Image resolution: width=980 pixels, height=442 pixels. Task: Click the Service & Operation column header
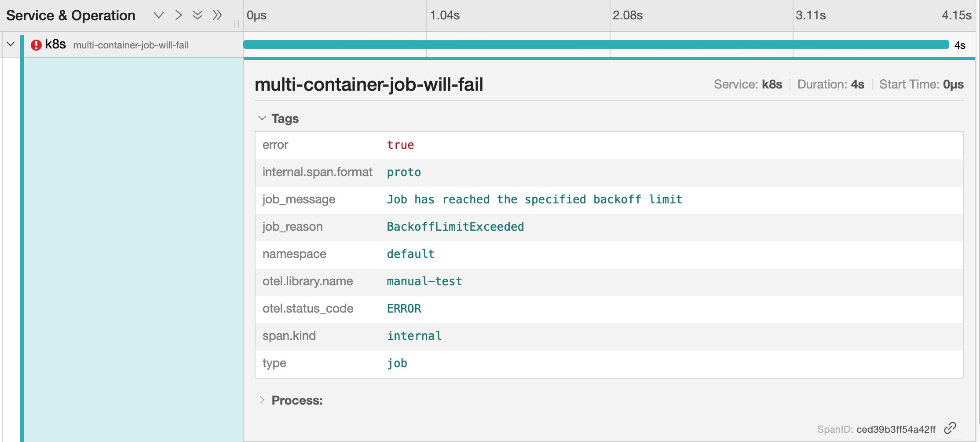coord(72,15)
